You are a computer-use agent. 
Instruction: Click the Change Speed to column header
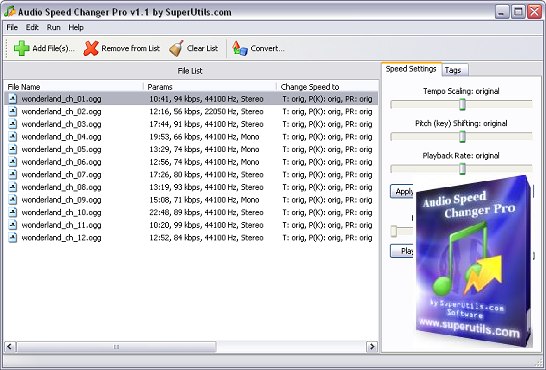(x=327, y=87)
